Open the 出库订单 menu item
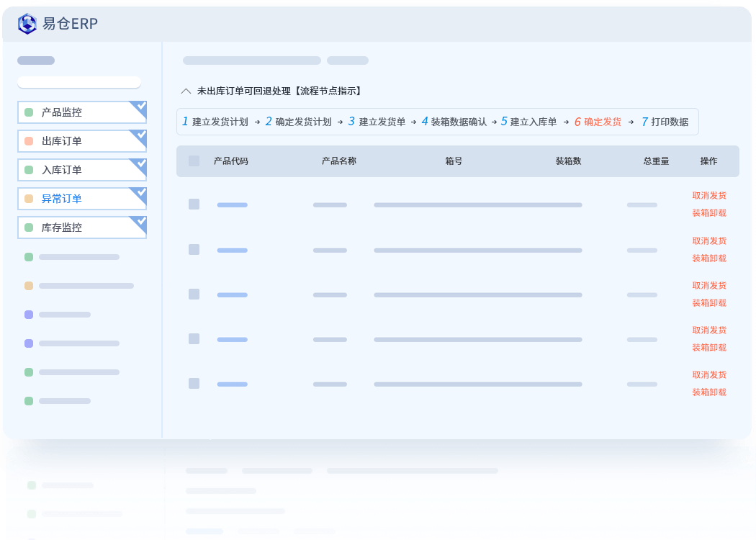 [82, 141]
